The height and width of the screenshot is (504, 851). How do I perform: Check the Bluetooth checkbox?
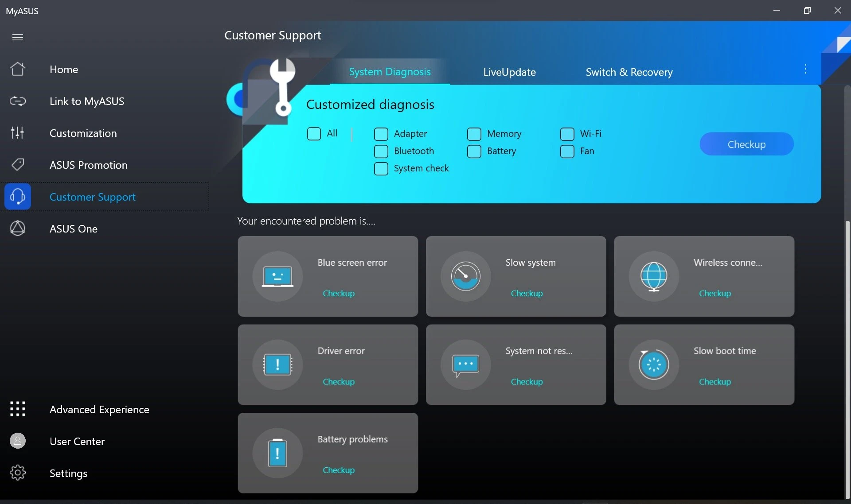click(381, 151)
